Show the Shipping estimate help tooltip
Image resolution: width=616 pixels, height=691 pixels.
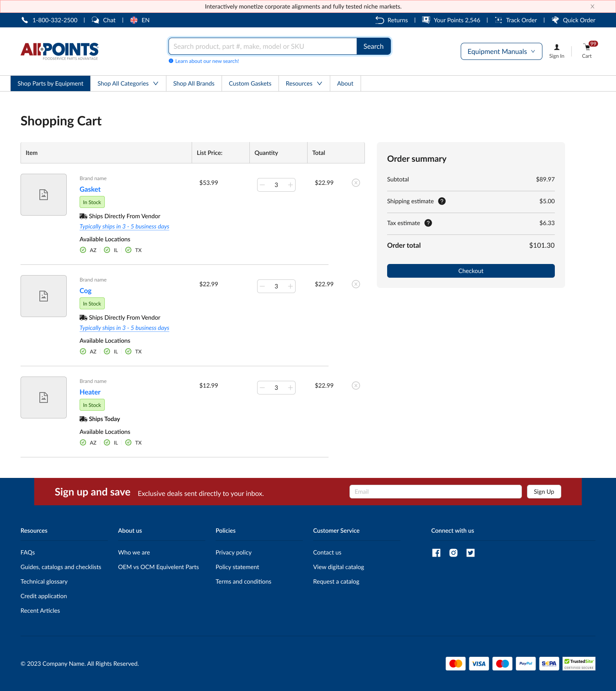[x=442, y=201]
